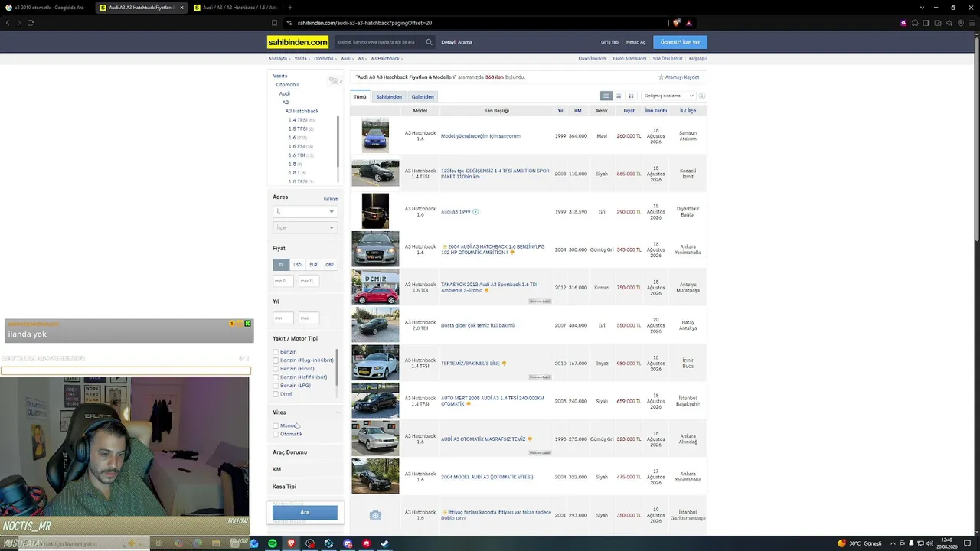The image size is (980, 551).
Task: Open the Giriş Yap login link
Action: tap(609, 42)
